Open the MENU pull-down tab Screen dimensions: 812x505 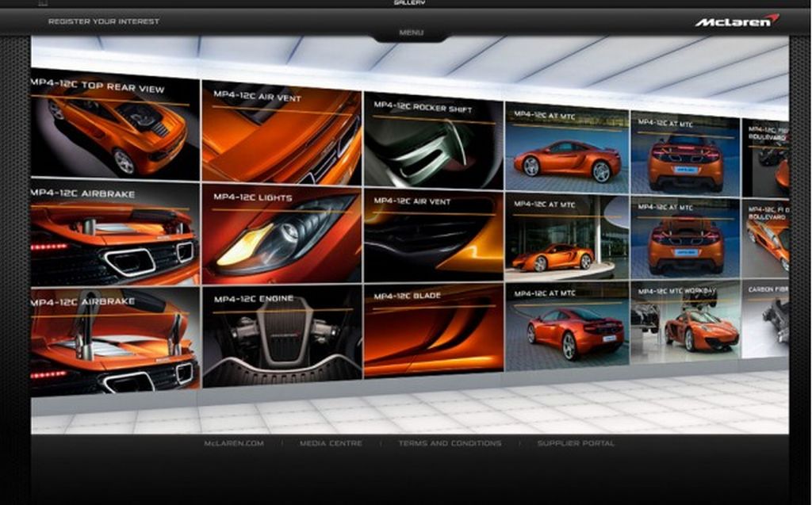(x=412, y=33)
